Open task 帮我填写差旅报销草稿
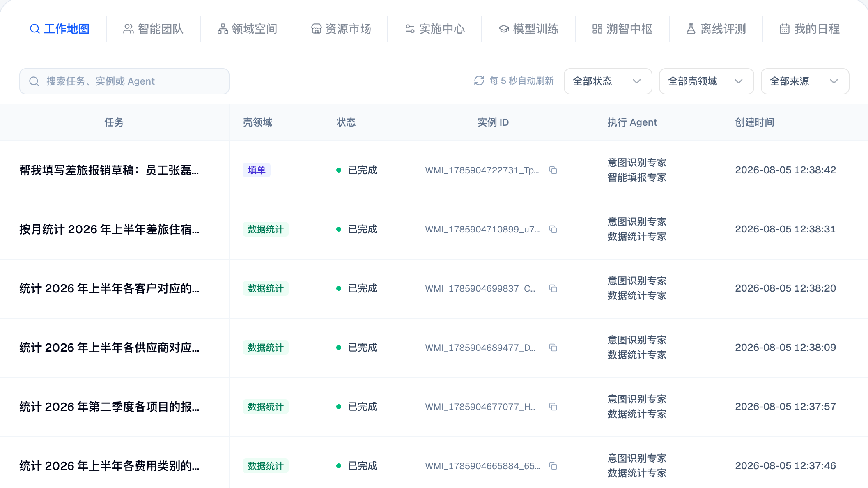Image resolution: width=868 pixels, height=488 pixels. click(109, 170)
